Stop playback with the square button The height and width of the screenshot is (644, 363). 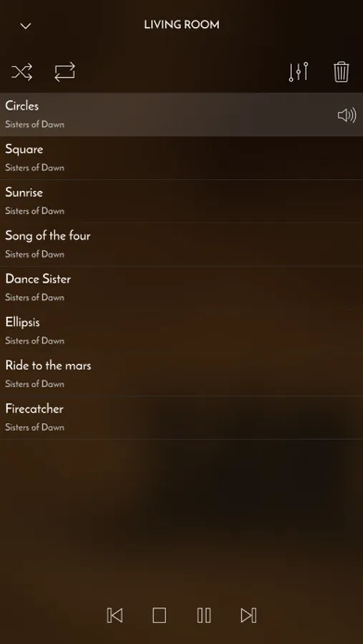(159, 615)
